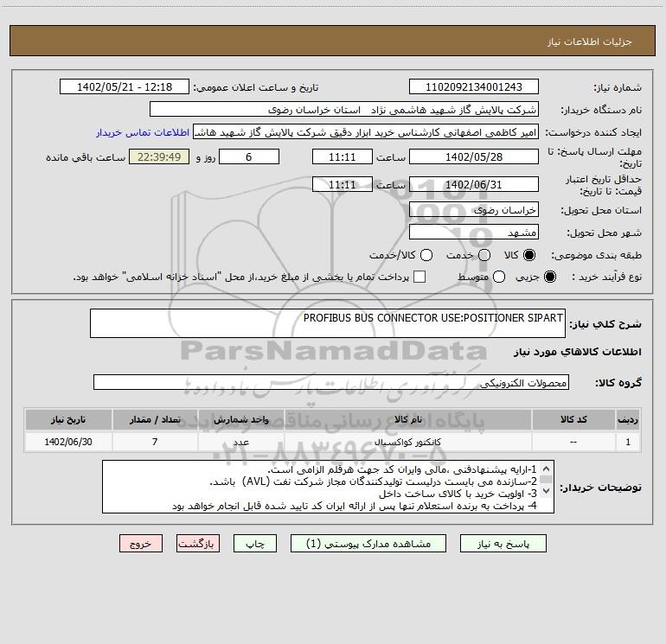Click the پاسخ به نیاز button
Image resolution: width=666 pixels, height=644 pixels.
[503, 544]
